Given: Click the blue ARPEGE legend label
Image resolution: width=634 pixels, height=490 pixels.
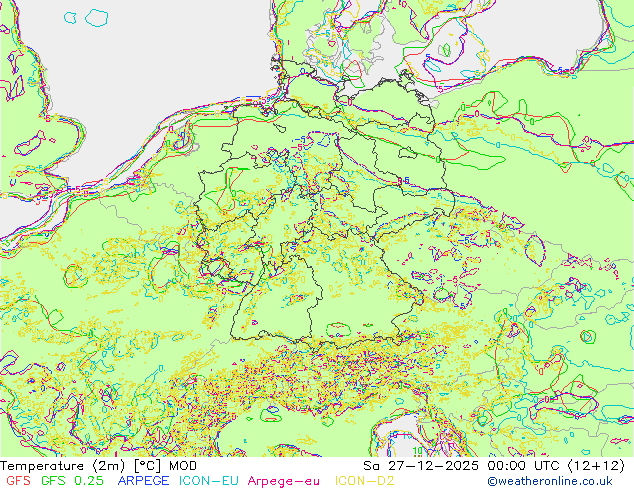Looking at the screenshot, I should click(x=144, y=481).
